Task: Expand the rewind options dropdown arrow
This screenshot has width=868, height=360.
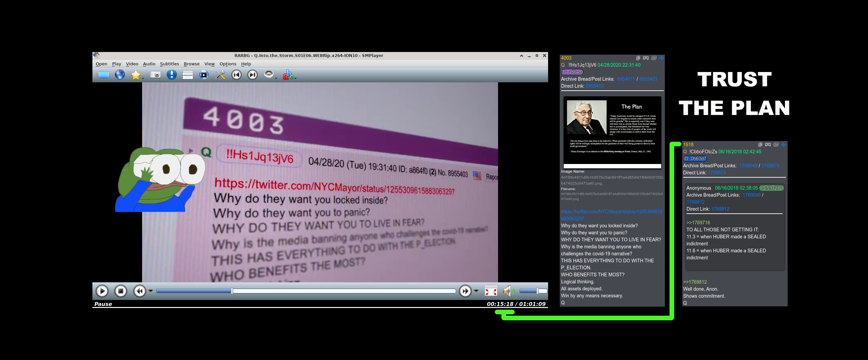Action: [x=151, y=291]
